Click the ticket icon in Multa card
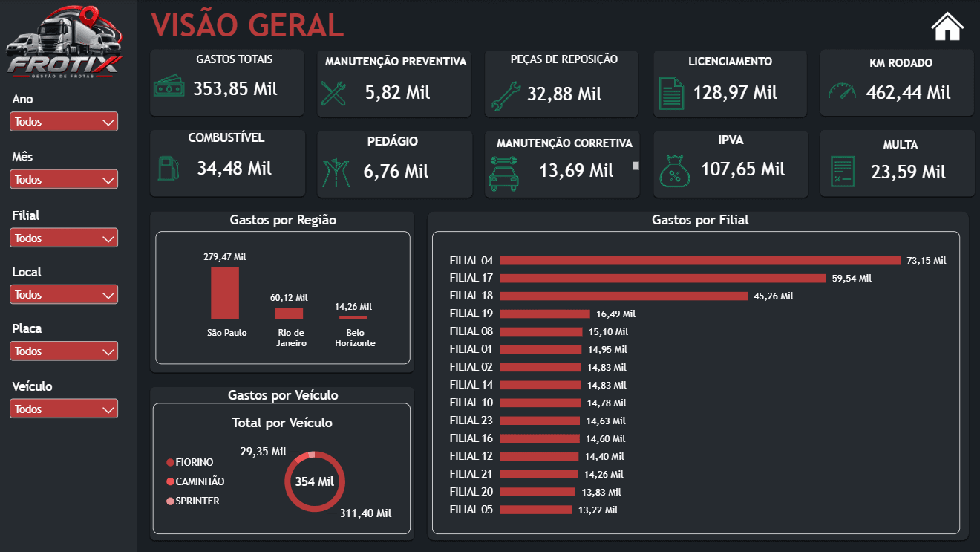 [843, 172]
